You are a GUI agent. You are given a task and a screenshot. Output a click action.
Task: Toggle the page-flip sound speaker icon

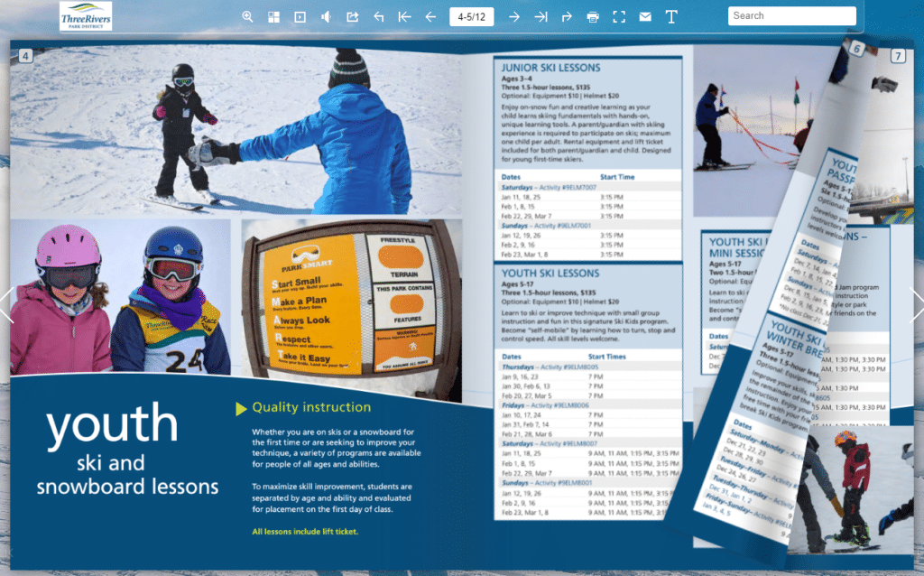(326, 16)
